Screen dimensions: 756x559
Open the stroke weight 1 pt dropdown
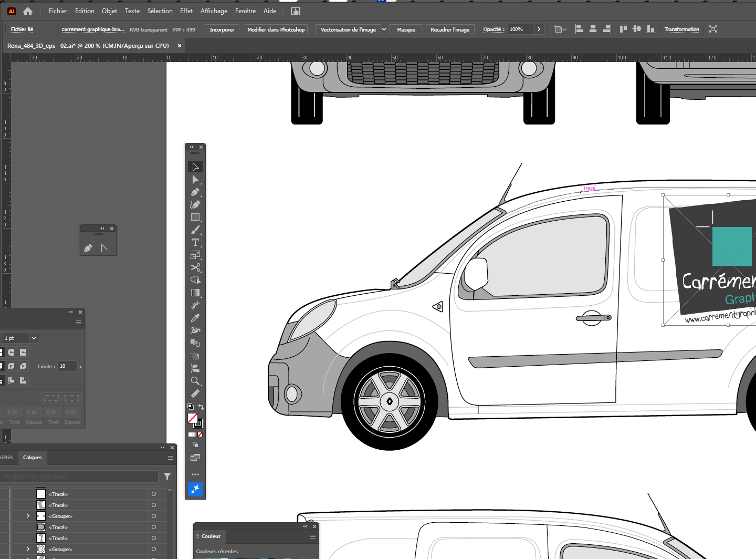coord(34,338)
